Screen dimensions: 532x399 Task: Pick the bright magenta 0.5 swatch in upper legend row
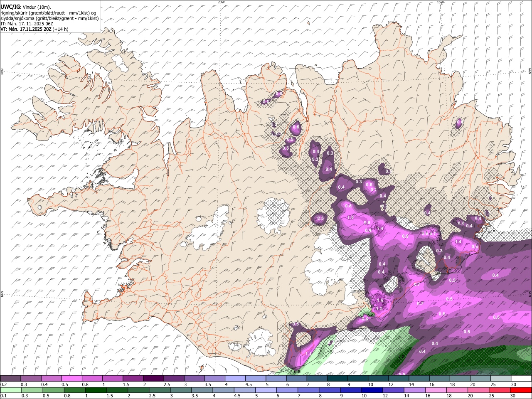click(71, 379)
